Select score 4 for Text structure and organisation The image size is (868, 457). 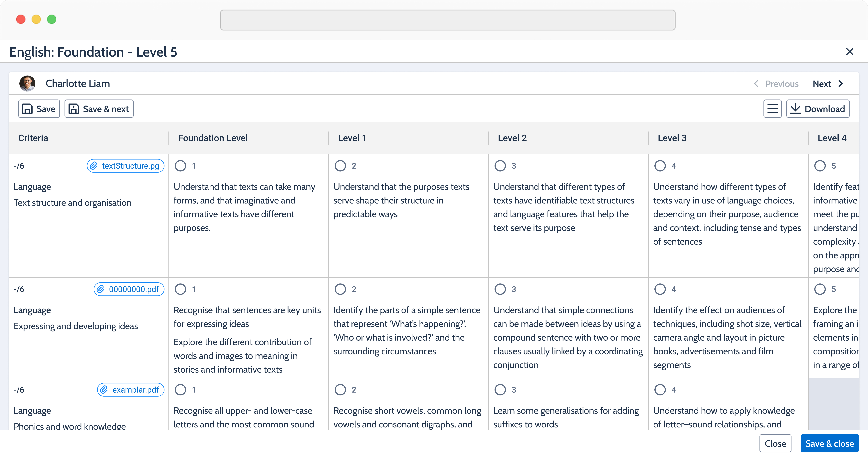point(660,166)
